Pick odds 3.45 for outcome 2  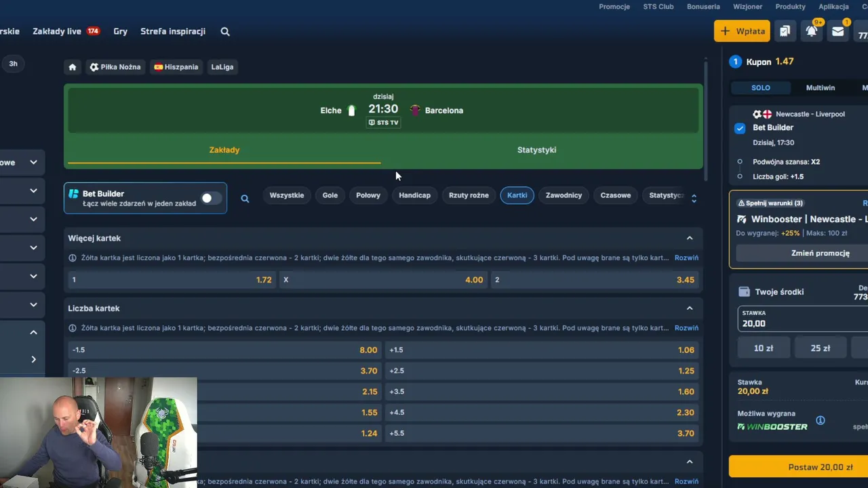(595, 280)
